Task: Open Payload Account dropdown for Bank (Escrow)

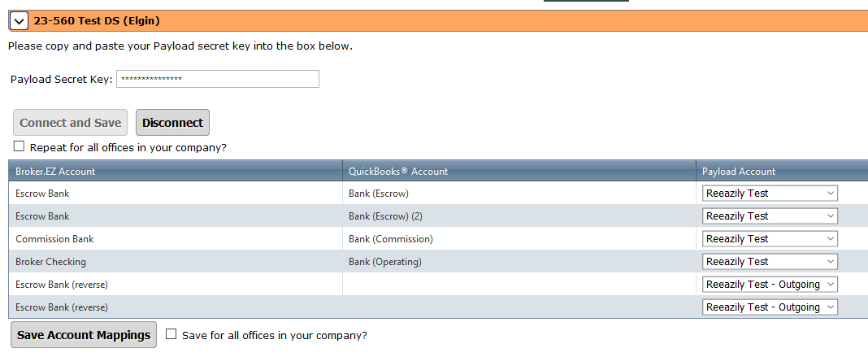Action: pyautogui.click(x=770, y=194)
